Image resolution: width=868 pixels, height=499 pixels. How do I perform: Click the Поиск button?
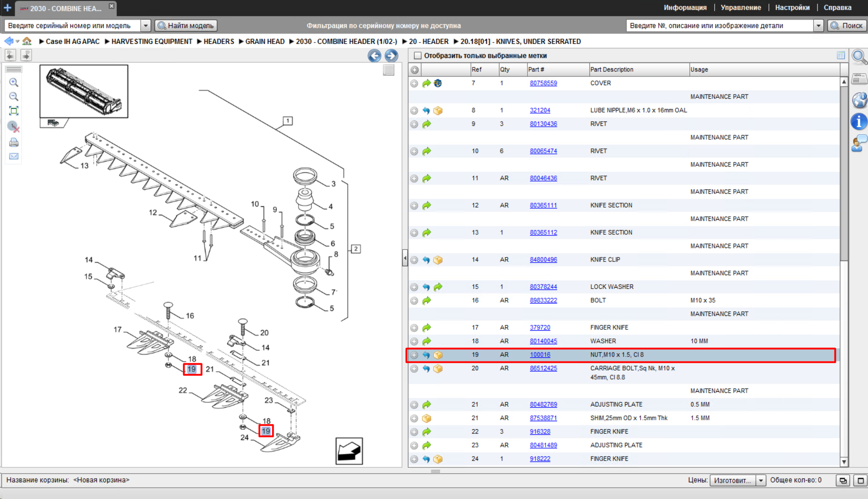pyautogui.click(x=847, y=26)
